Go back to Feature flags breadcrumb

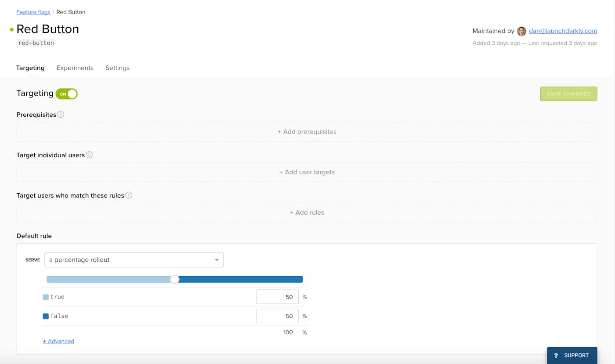(x=33, y=12)
